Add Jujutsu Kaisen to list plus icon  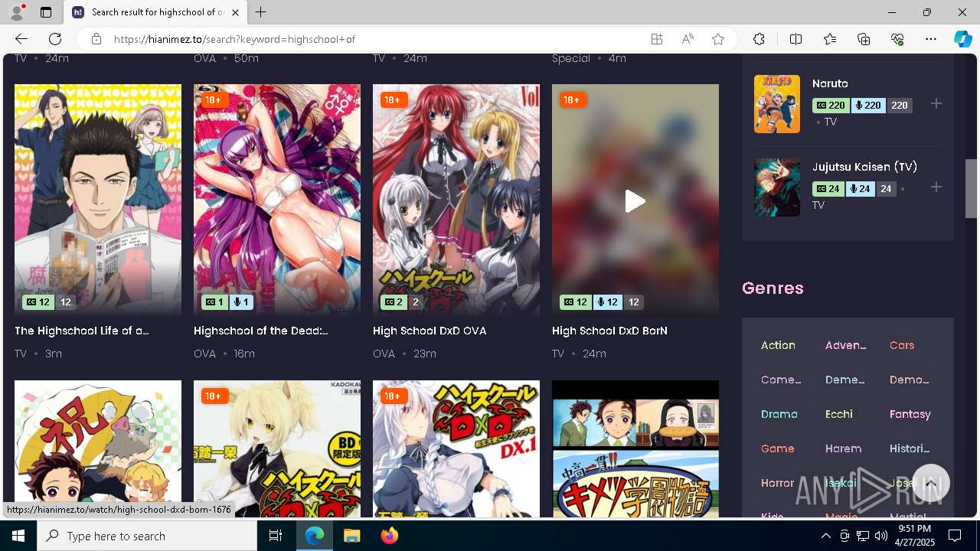pyautogui.click(x=936, y=187)
